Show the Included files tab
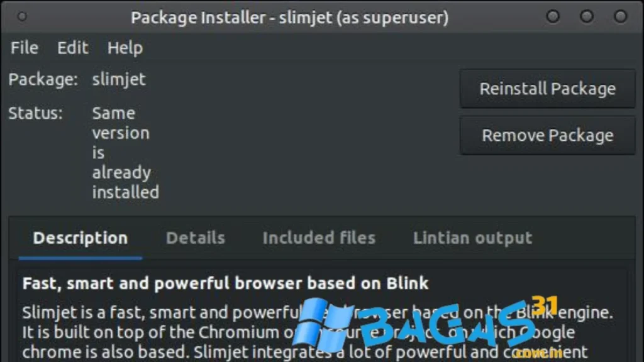644x362 pixels. pyautogui.click(x=319, y=238)
